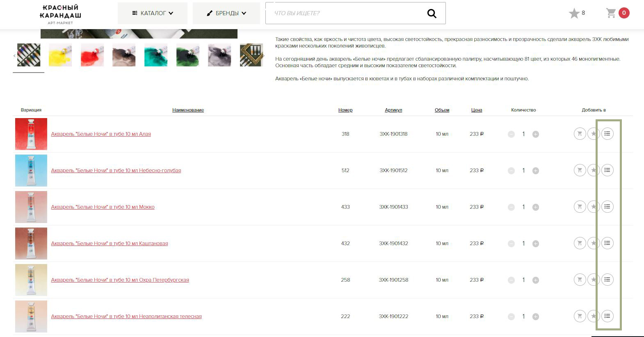
Task: Add Алая paint to favorites
Action: click(593, 134)
